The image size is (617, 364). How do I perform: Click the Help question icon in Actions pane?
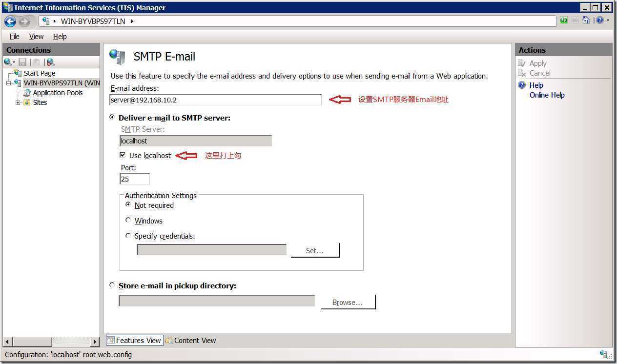[522, 85]
